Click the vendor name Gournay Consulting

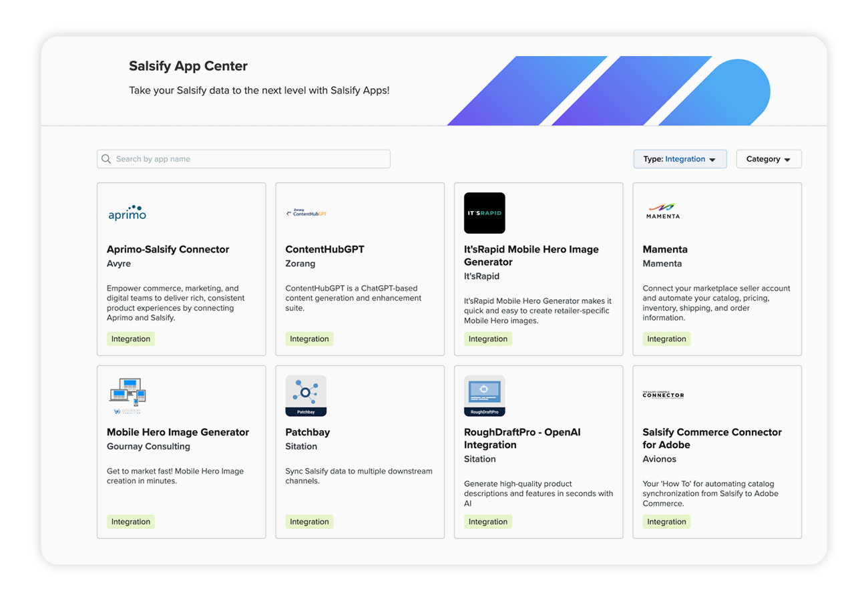pos(148,446)
